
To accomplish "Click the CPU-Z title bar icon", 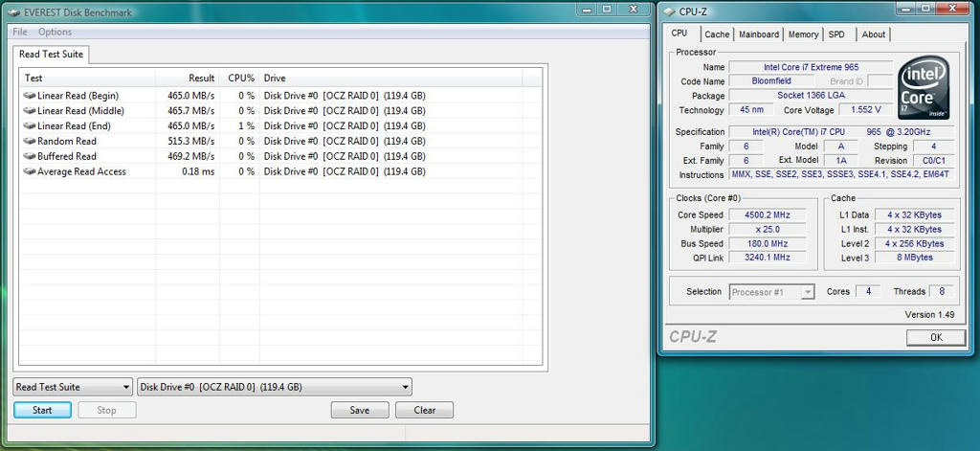I will (669, 11).
